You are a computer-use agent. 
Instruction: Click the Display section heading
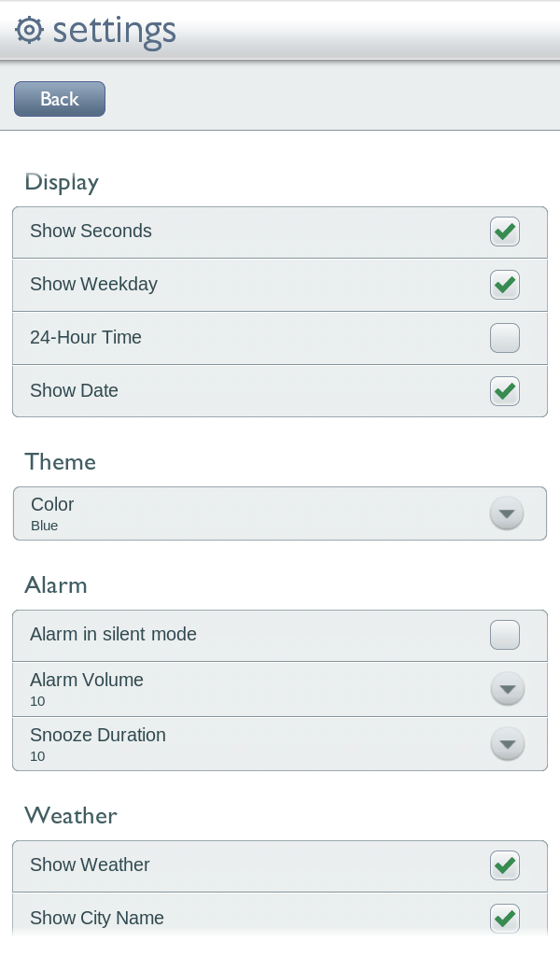(62, 182)
